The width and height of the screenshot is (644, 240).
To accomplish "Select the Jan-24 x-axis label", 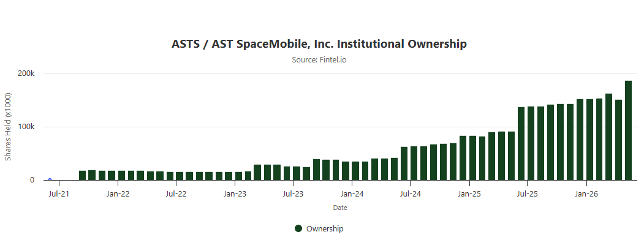I will click(352, 193).
